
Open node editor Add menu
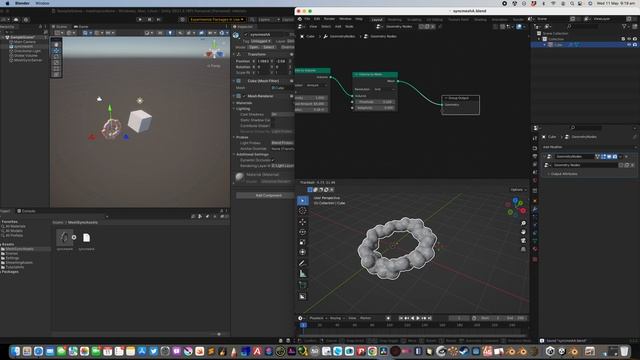pyautogui.click(x=338, y=27)
